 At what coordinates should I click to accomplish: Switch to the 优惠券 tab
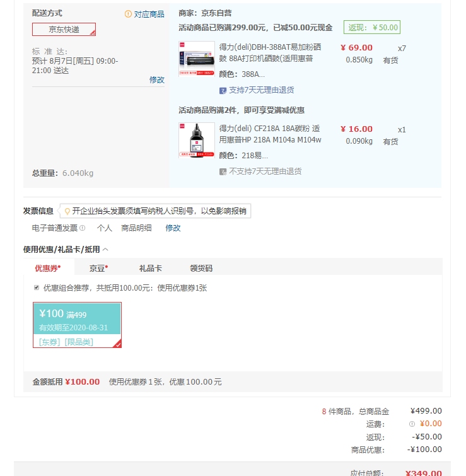coord(48,268)
